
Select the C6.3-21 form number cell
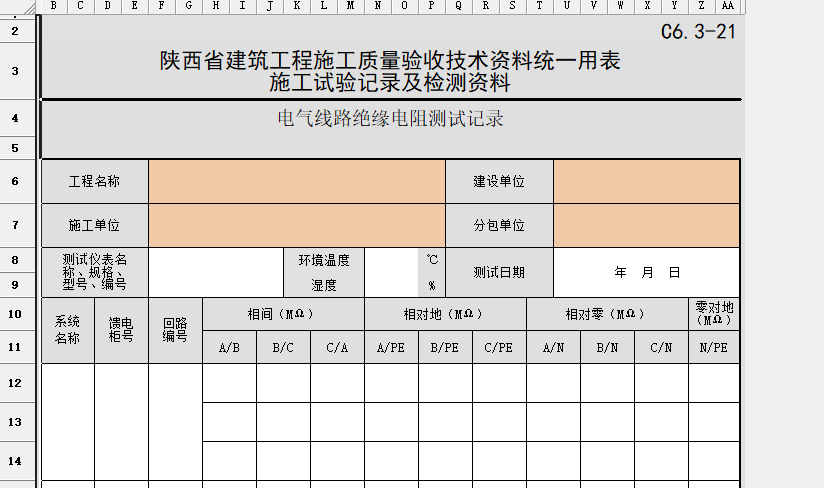pos(699,32)
